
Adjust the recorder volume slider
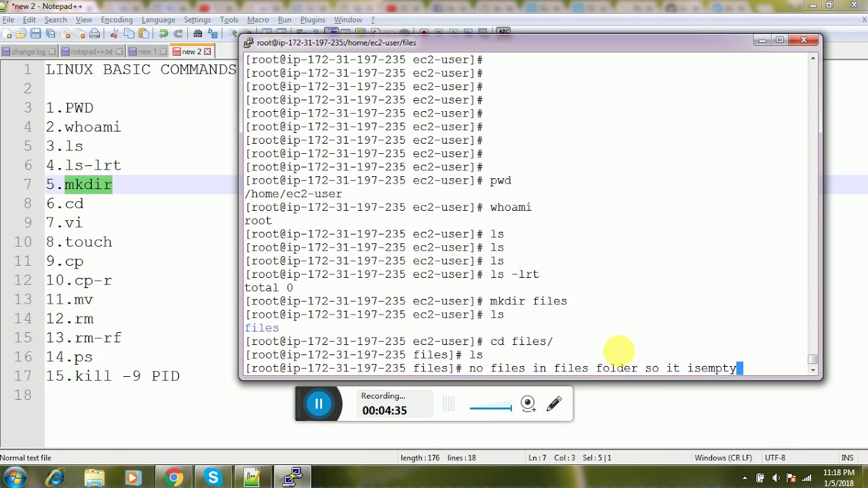(x=491, y=407)
